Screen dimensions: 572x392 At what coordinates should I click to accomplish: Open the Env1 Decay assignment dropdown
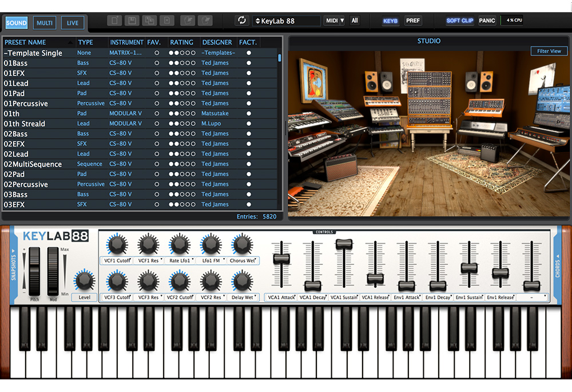click(x=438, y=298)
